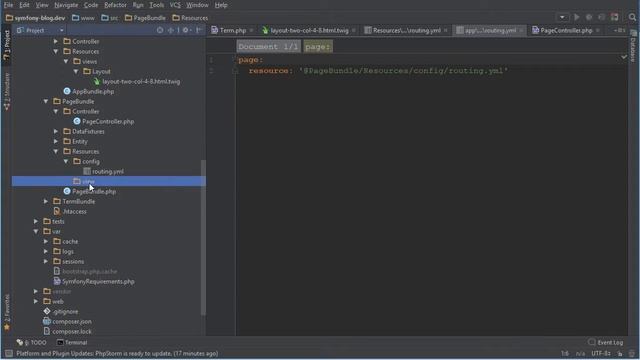
Task: Collapse the PageBundle folder
Action: point(46,101)
